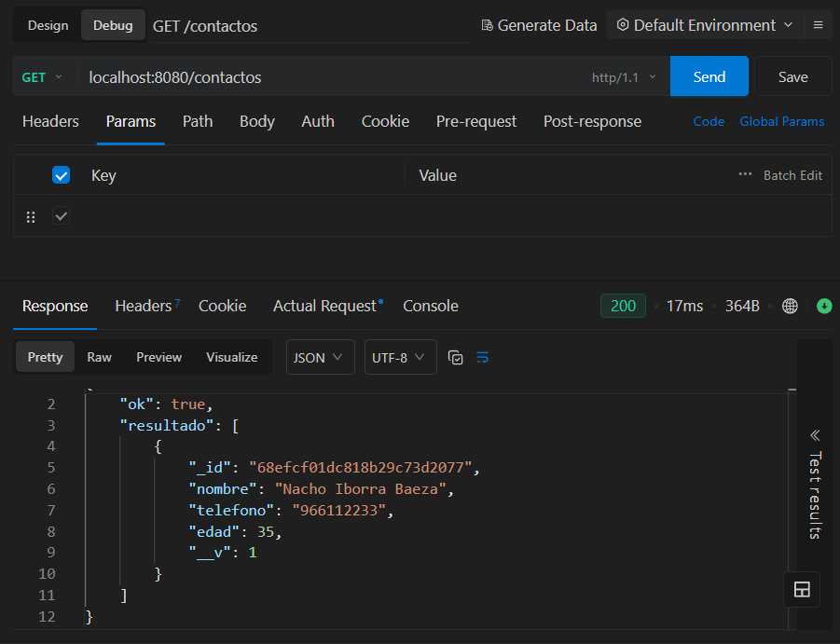Click the copy response icon

(456, 357)
